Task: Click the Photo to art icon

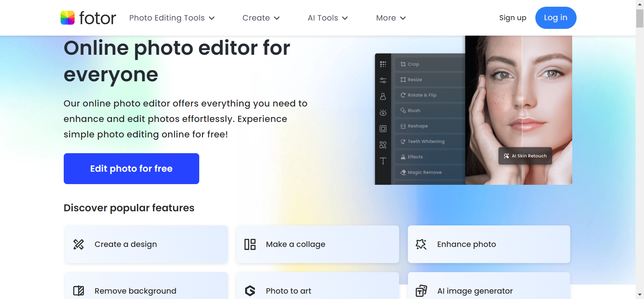Action: (250, 291)
